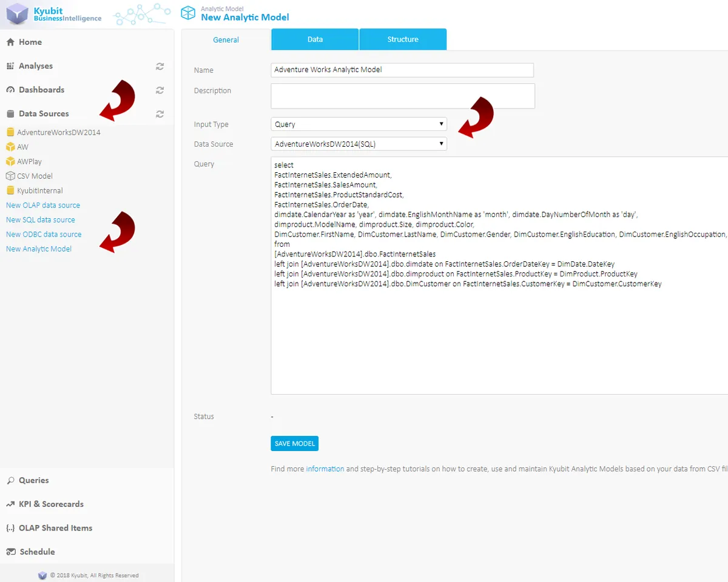The width and height of the screenshot is (728, 582).
Task: Select the KyubitInternal data source
Action: (x=40, y=190)
